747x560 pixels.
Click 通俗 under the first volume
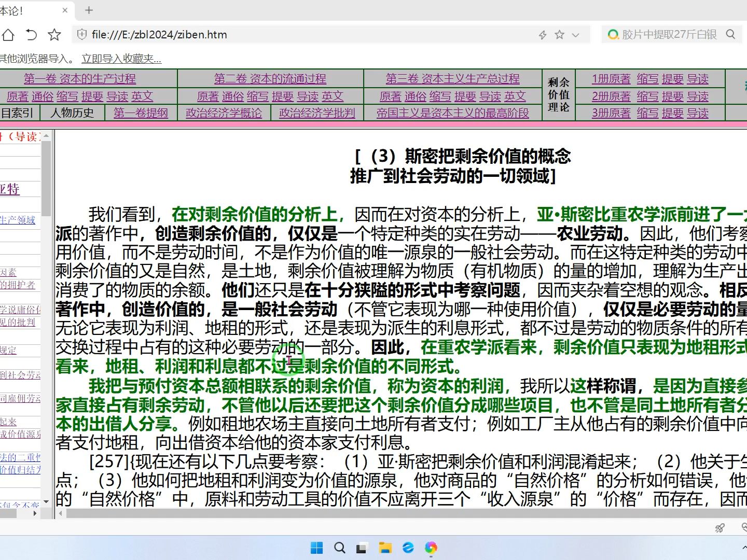(x=43, y=96)
